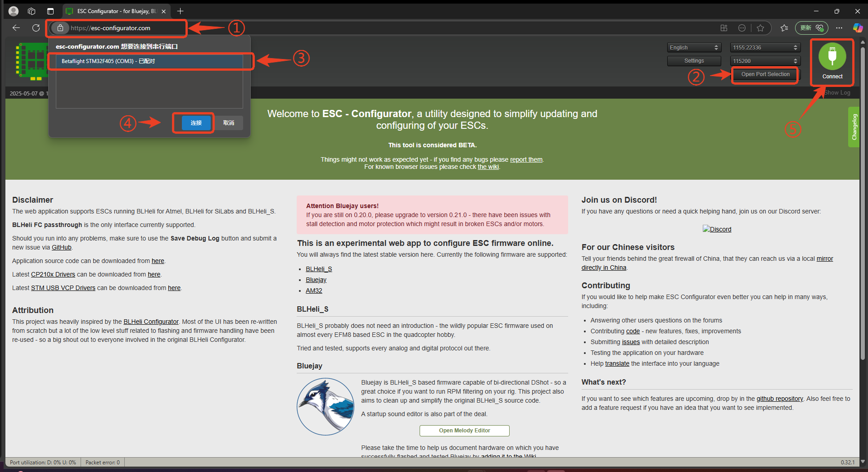868x472 pixels.
Task: Open the GitHub issue link in Disclaimer
Action: click(62, 247)
